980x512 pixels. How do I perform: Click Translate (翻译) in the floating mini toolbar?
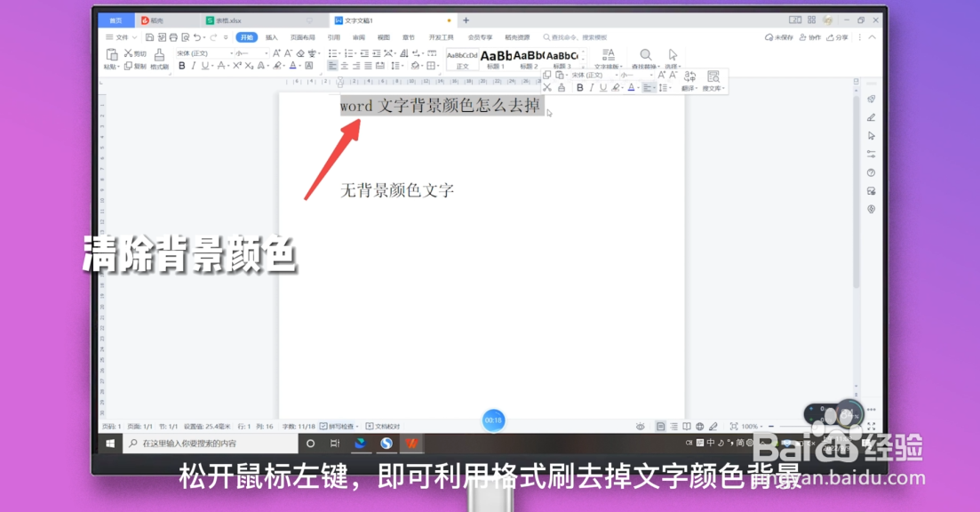[x=689, y=81]
